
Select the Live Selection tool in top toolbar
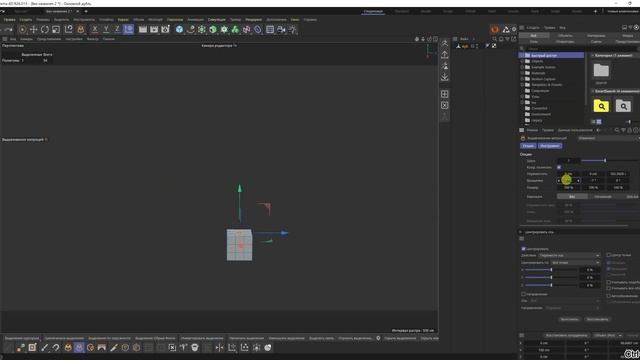[x=22, y=29]
